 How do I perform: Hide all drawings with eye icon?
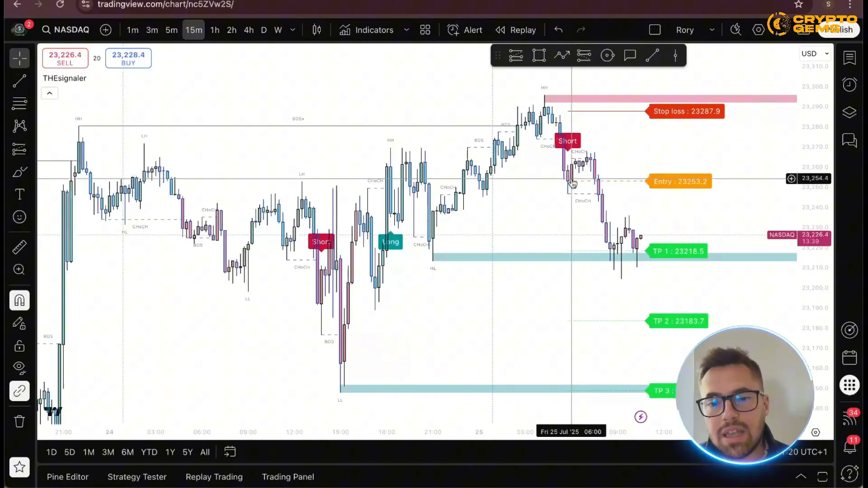[19, 368]
